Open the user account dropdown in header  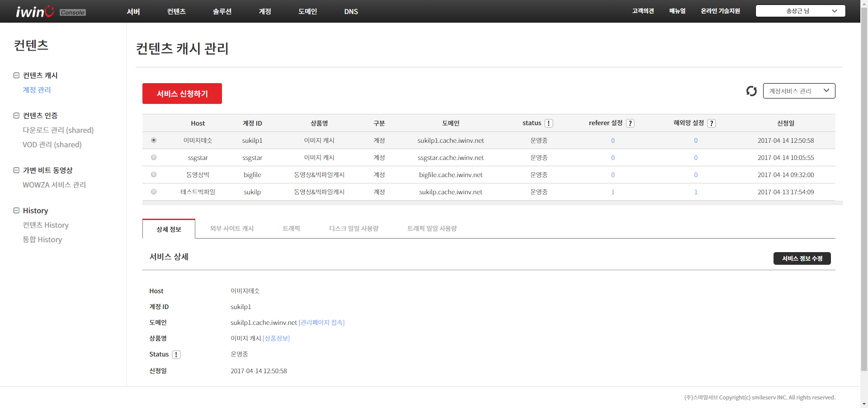(x=800, y=11)
